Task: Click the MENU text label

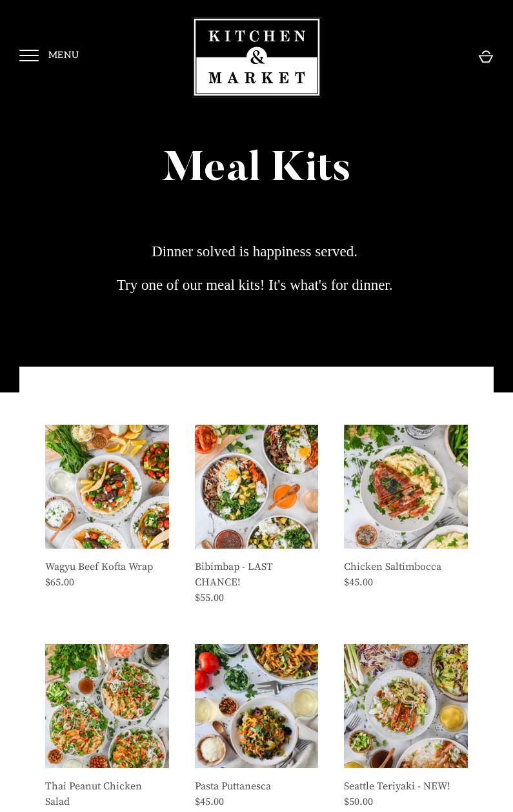Action: pos(63,56)
